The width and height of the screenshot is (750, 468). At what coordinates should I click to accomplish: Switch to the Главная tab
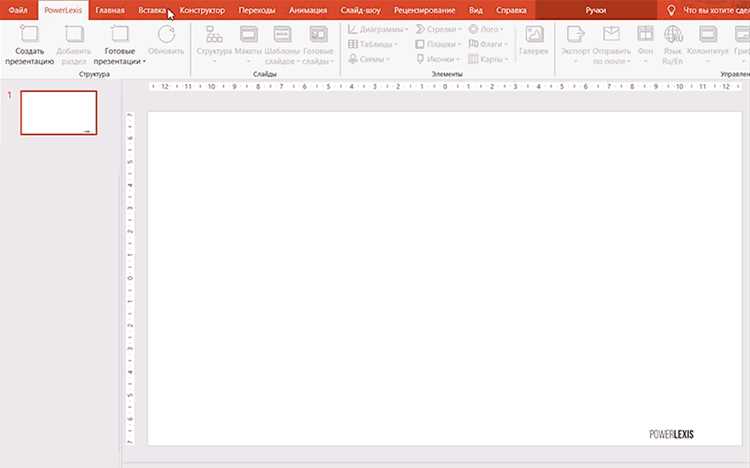click(110, 10)
